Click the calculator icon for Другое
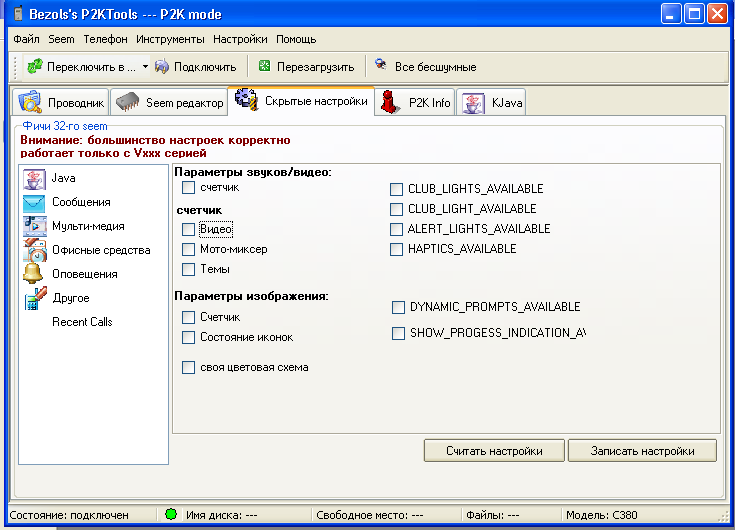 click(36, 299)
